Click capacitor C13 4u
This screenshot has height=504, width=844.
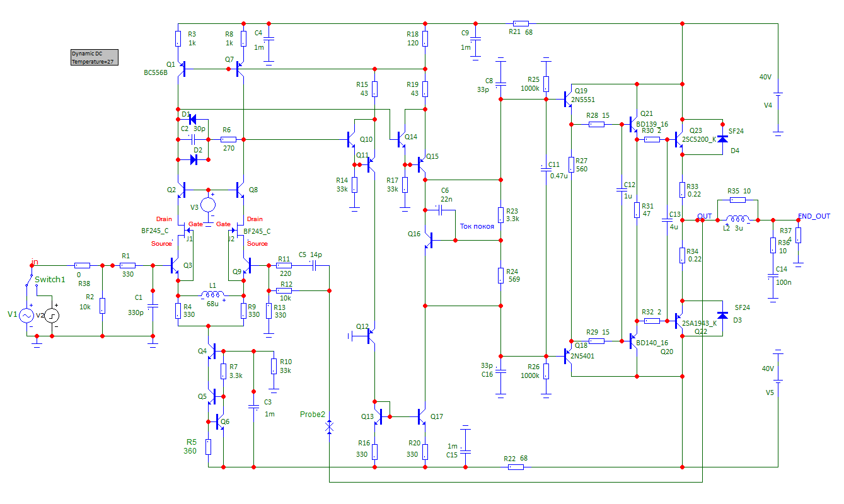click(x=667, y=220)
